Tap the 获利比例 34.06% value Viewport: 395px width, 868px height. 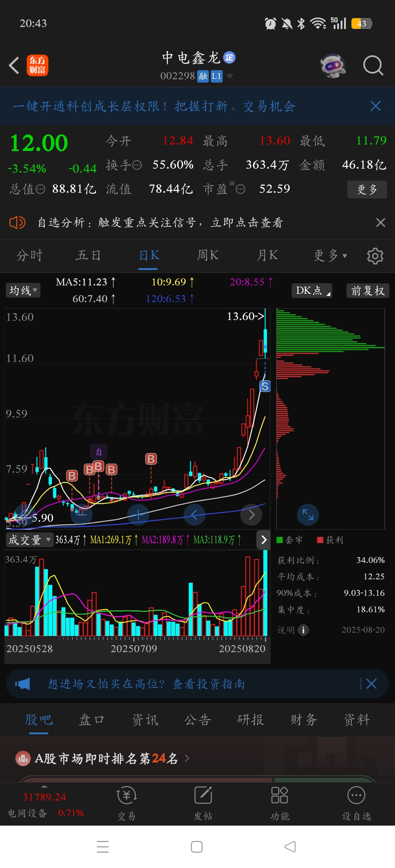coord(370,560)
